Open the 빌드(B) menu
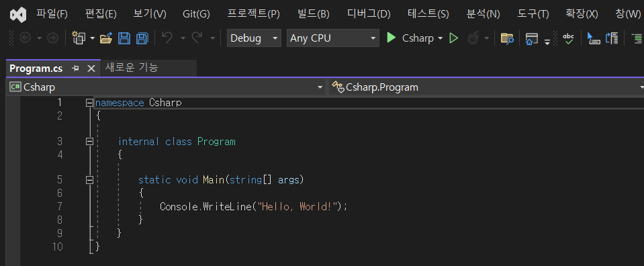The height and width of the screenshot is (266, 644). [x=313, y=14]
